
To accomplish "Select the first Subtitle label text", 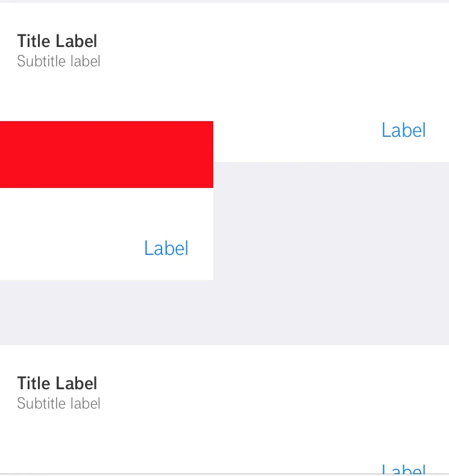I will 58,61.
